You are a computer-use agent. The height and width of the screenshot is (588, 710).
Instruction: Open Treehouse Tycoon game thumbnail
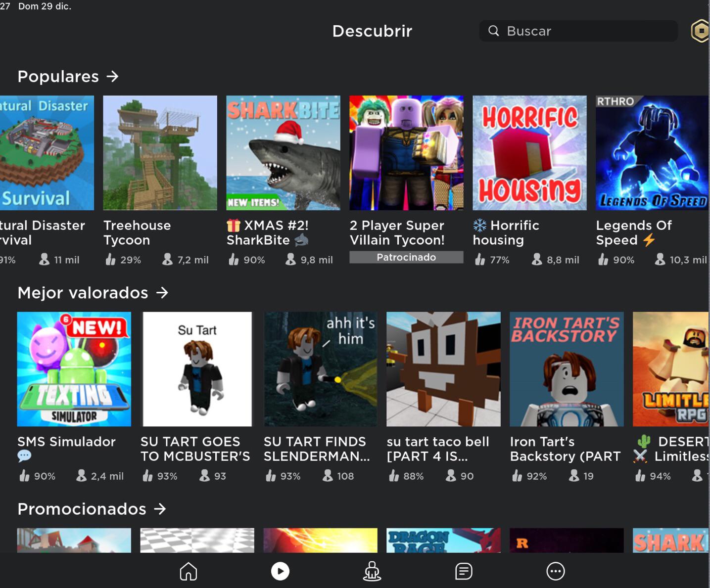tap(160, 153)
